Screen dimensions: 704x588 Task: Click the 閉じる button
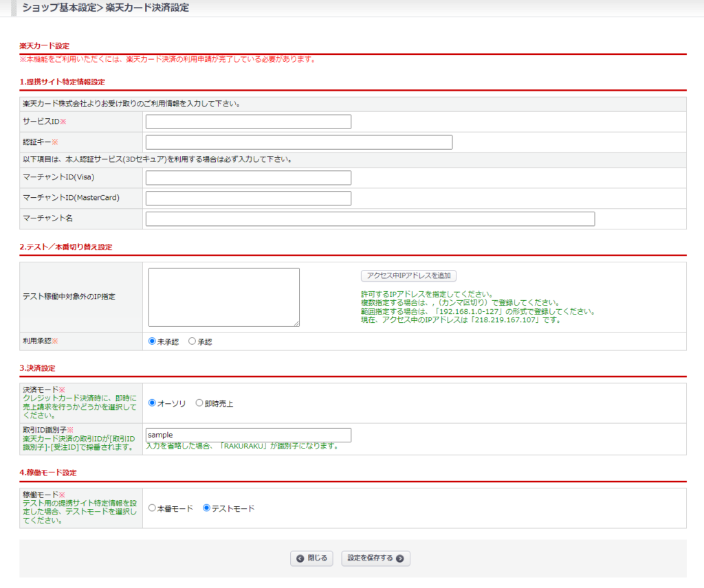[312, 558]
